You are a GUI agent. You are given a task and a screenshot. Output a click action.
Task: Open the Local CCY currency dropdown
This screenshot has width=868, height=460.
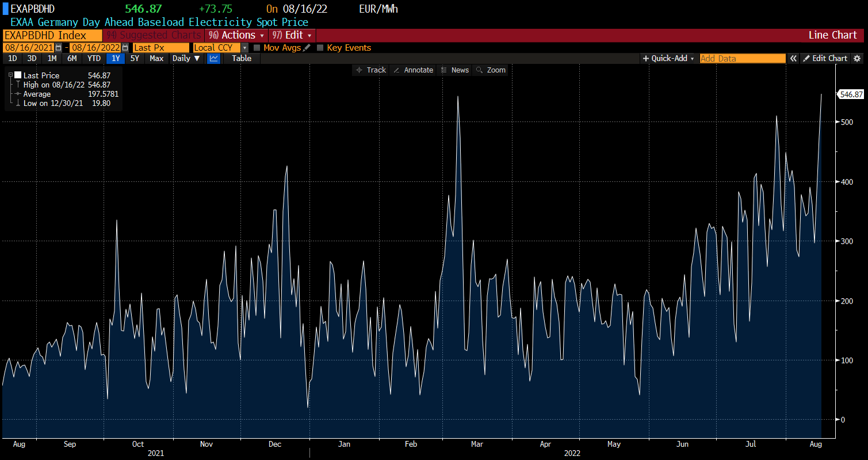[244, 48]
